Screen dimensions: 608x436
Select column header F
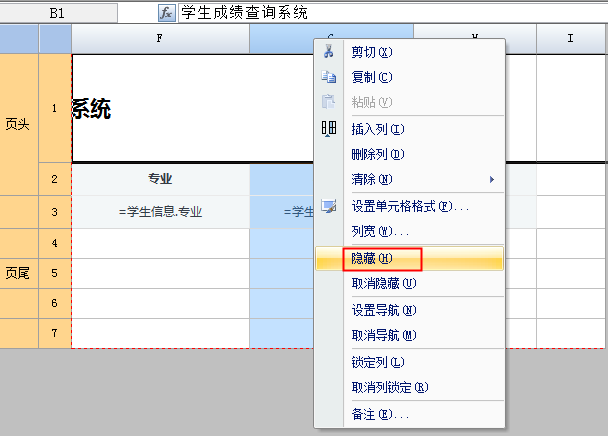(x=160, y=38)
